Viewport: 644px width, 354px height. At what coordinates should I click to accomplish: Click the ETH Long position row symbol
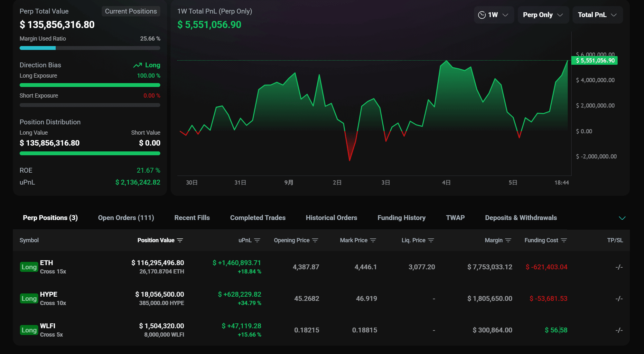point(46,263)
